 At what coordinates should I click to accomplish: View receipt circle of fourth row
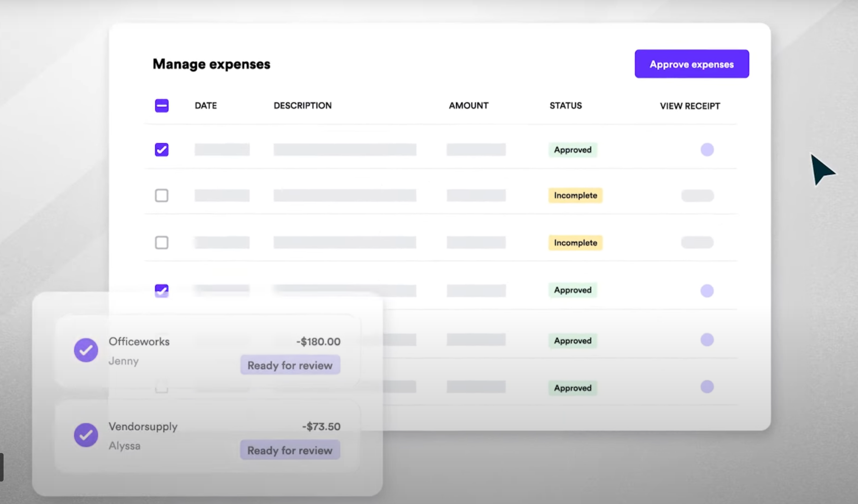(707, 291)
